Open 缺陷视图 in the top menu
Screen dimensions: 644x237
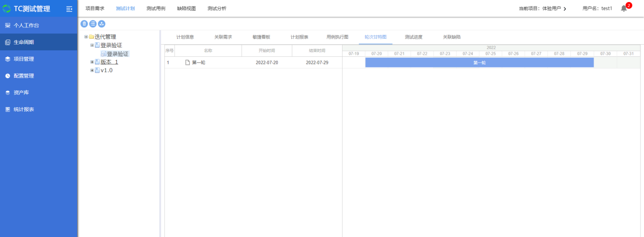pyautogui.click(x=186, y=9)
